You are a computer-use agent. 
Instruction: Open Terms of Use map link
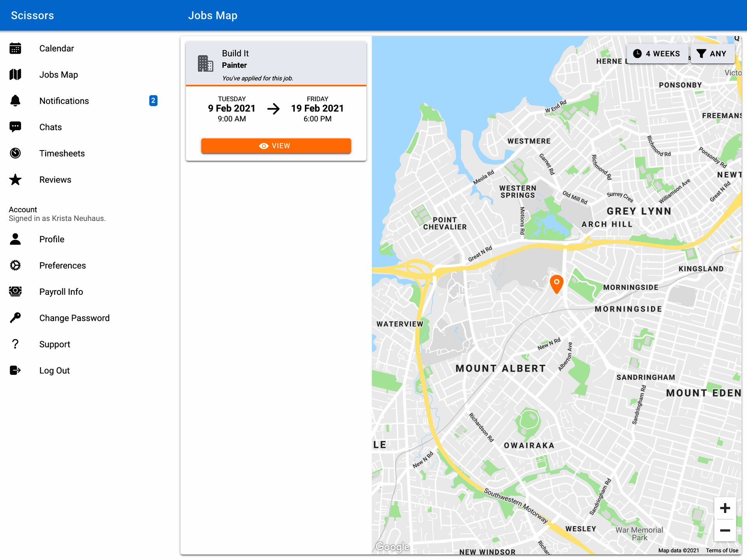722,550
